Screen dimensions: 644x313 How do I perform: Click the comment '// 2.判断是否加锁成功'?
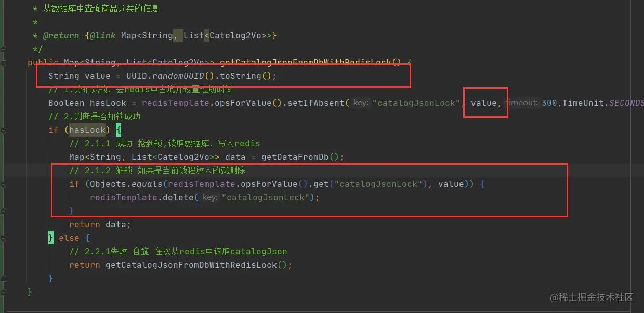pos(95,116)
